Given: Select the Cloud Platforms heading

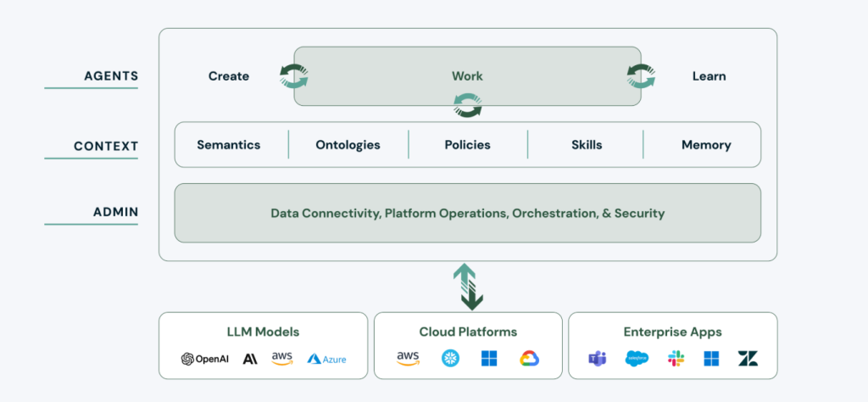Looking at the screenshot, I should point(468,332).
